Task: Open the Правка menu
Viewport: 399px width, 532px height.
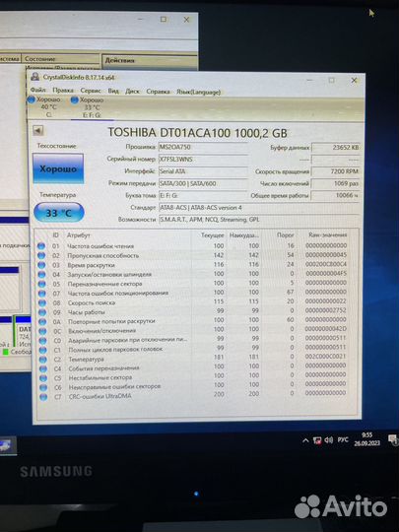Action: coord(63,91)
